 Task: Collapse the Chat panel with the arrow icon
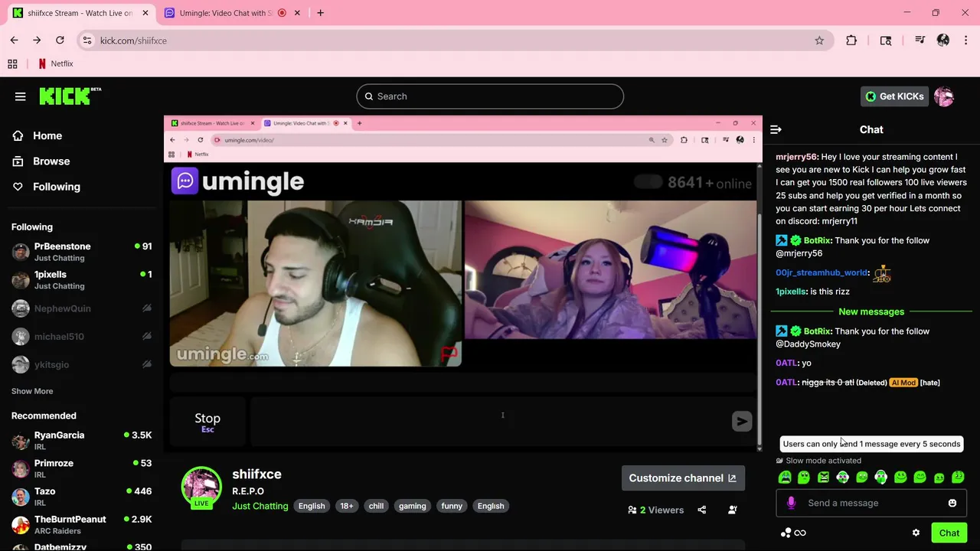coord(776,130)
